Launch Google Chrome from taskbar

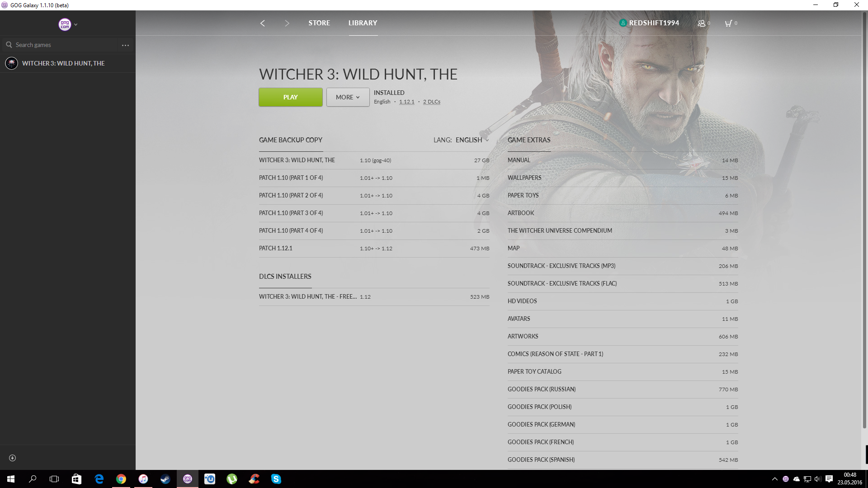[121, 479]
